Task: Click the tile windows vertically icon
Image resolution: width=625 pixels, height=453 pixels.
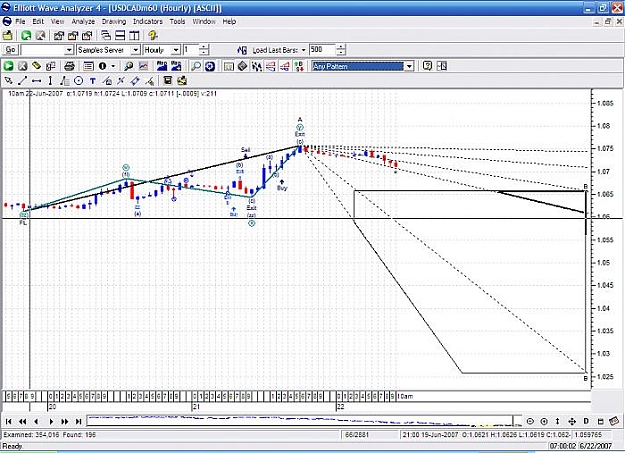Action: [x=134, y=35]
